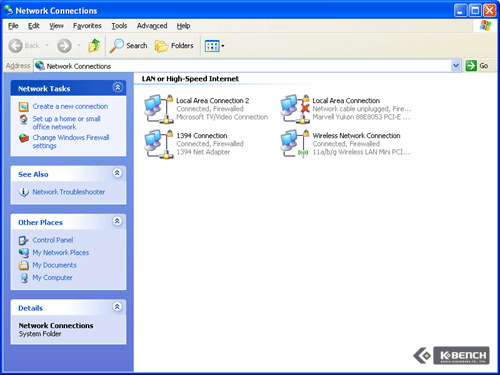Go to My Network Places link
500x375 pixels.
tap(61, 253)
